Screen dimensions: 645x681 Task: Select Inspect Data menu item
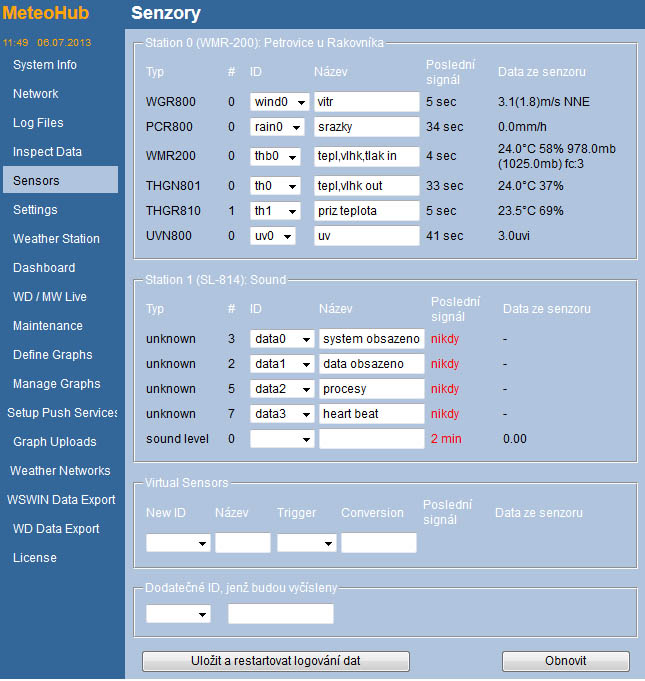coord(47,152)
